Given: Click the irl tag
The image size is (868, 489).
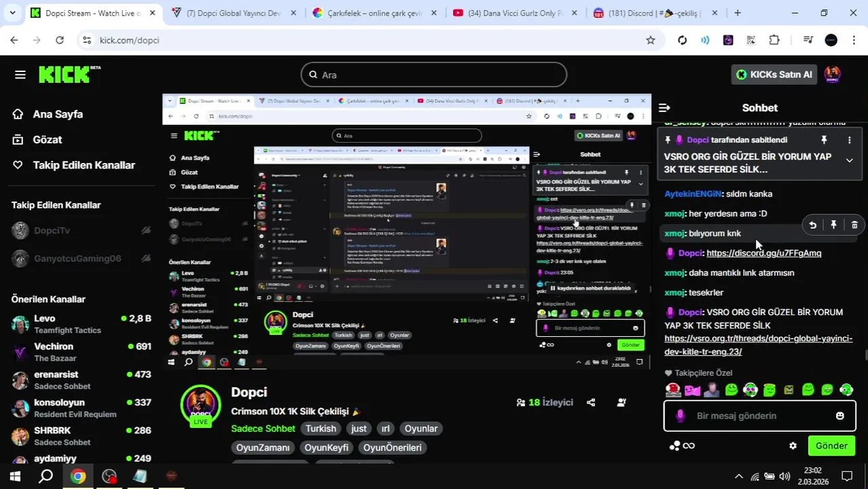Looking at the screenshot, I should (x=385, y=429).
